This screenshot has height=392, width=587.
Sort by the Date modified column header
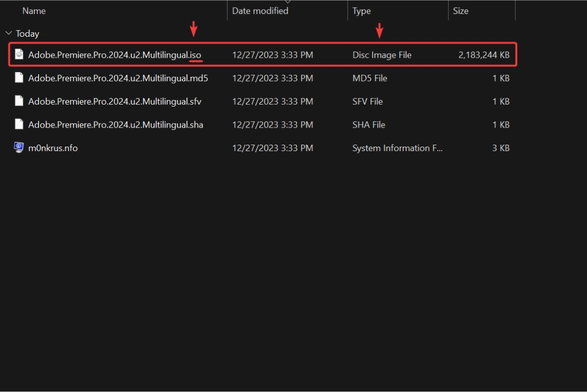pyautogui.click(x=260, y=11)
